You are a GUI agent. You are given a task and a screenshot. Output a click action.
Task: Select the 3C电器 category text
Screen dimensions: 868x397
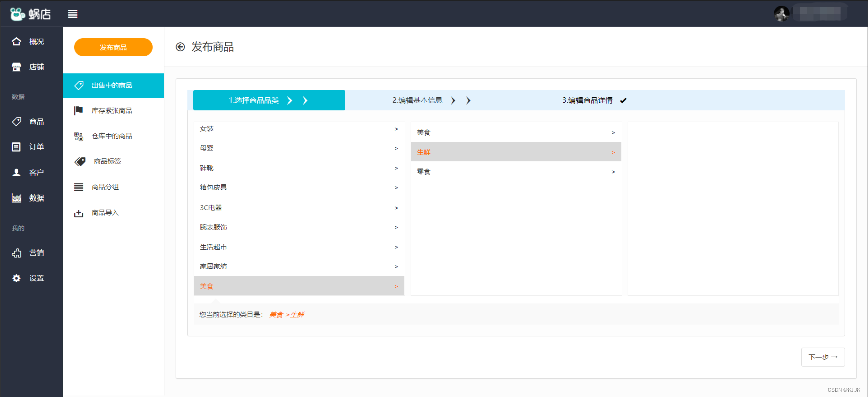click(x=211, y=208)
